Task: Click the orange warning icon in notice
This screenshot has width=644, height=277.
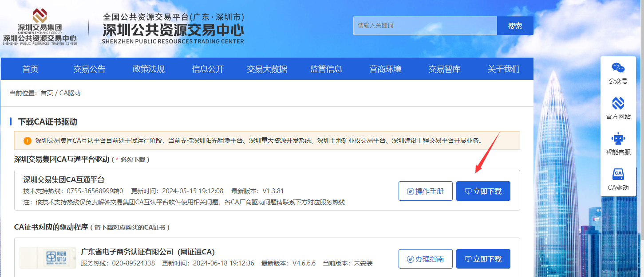Action: 28,141
